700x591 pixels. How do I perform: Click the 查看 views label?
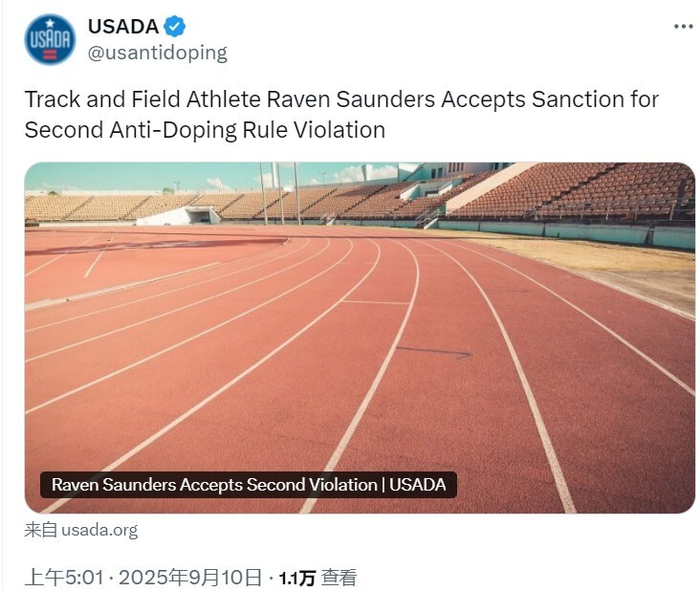click(339, 577)
